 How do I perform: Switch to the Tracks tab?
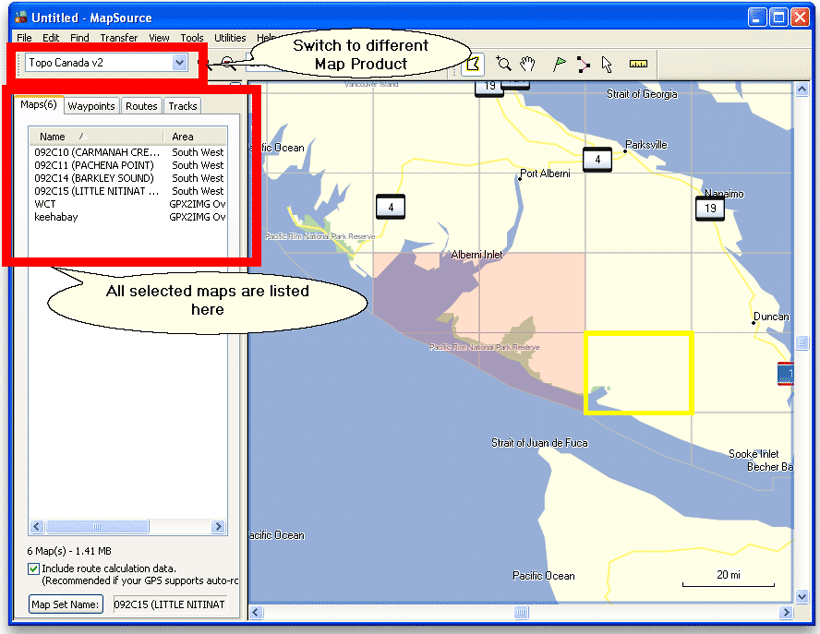tap(183, 106)
